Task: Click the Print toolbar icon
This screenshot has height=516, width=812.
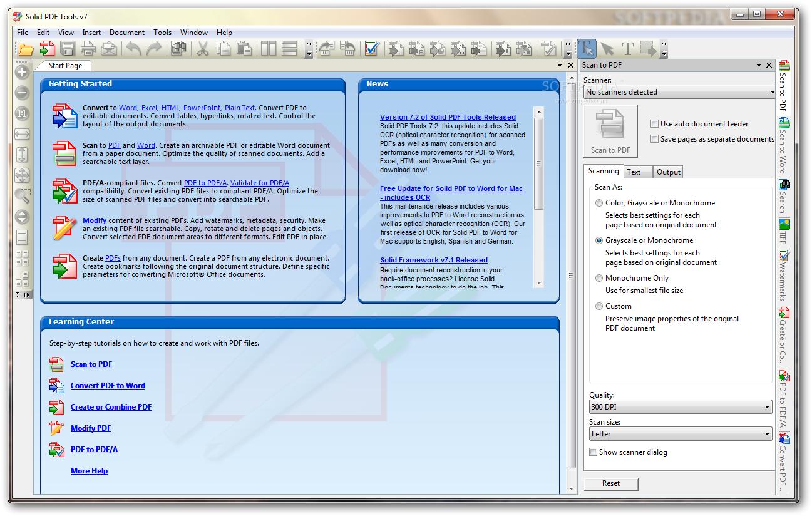Action: [88, 49]
